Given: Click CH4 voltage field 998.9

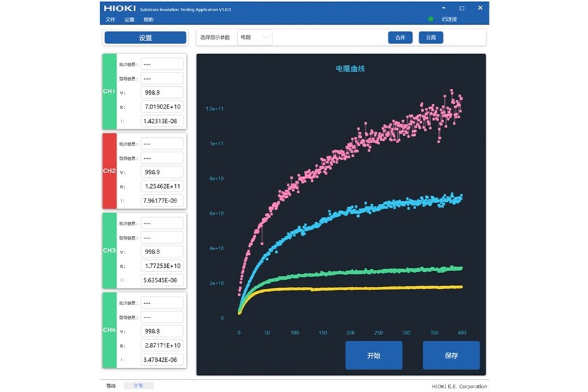Looking at the screenshot, I should pyautogui.click(x=162, y=331).
